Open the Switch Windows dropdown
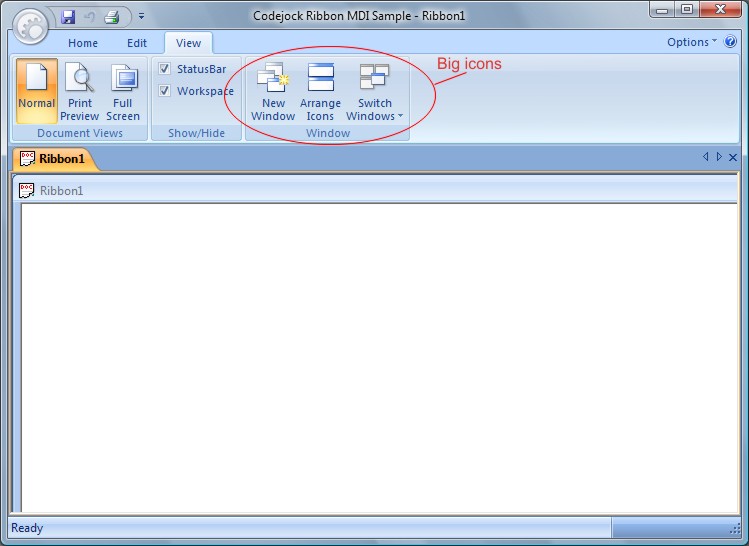The height and width of the screenshot is (546, 749). click(x=374, y=91)
